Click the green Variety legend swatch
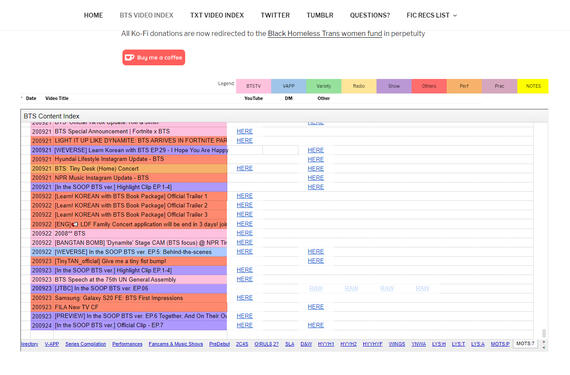 pos(324,86)
